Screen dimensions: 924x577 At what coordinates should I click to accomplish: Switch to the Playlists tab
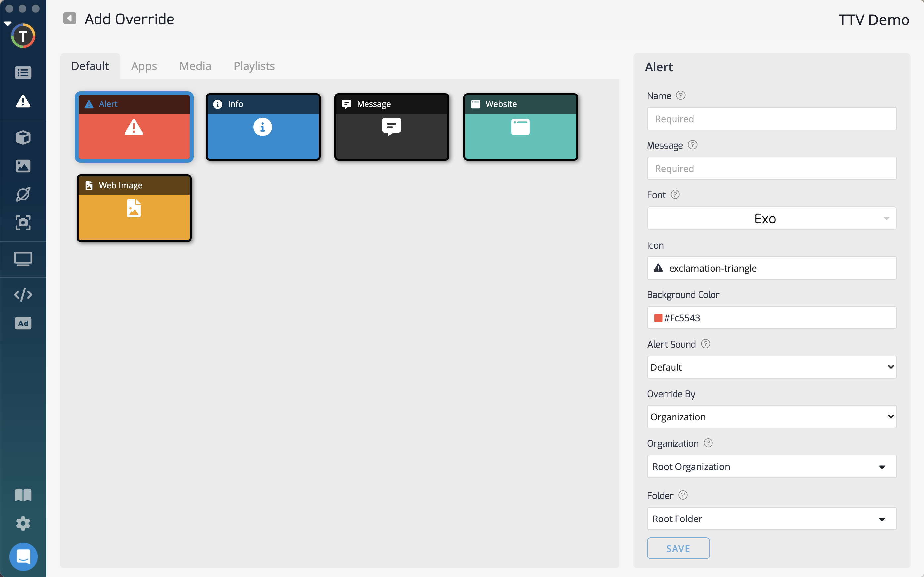click(x=254, y=66)
